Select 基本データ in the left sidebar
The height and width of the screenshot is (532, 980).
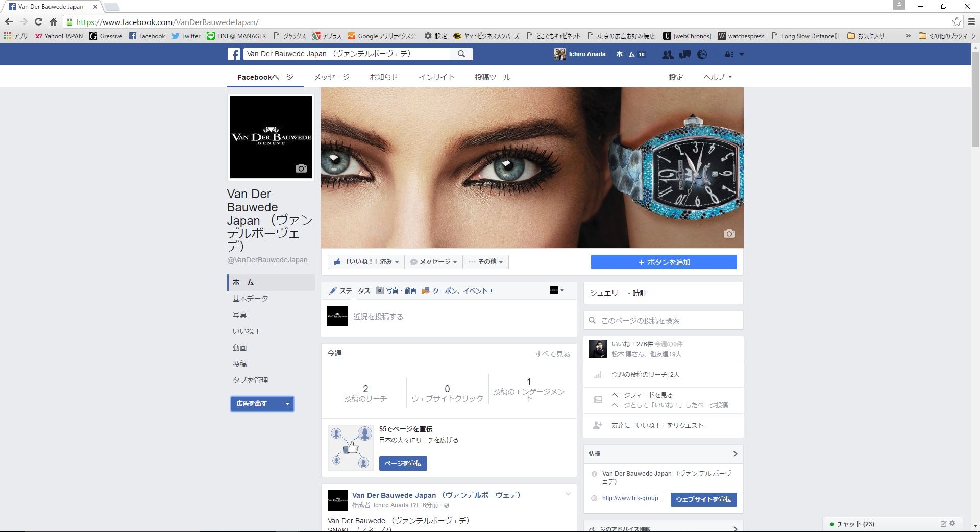tap(250, 299)
